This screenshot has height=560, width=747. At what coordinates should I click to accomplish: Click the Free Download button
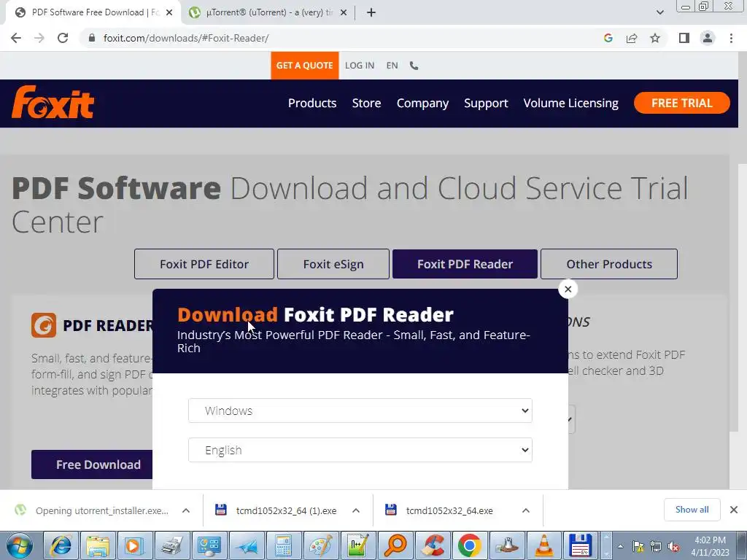pyautogui.click(x=93, y=464)
